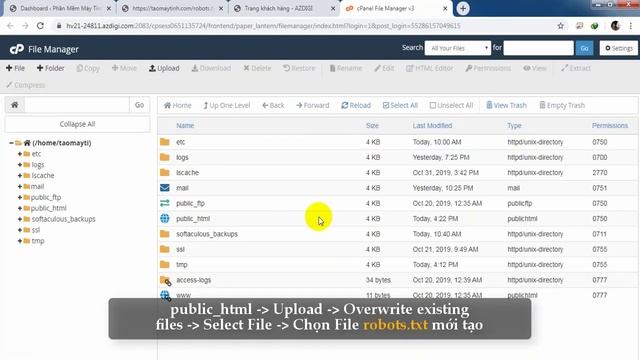Viewport: 640px width, 360px height.
Task: Open the Upload dialog
Action: (x=164, y=68)
